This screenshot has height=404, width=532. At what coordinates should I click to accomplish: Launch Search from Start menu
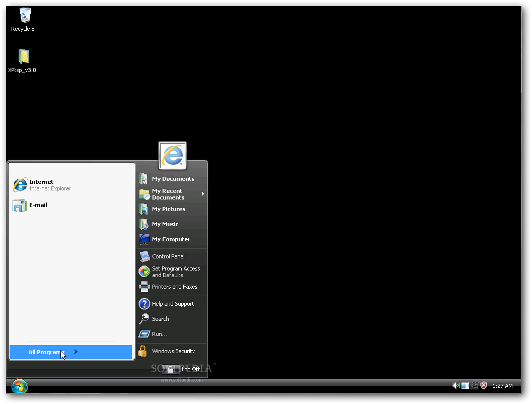click(x=173, y=319)
